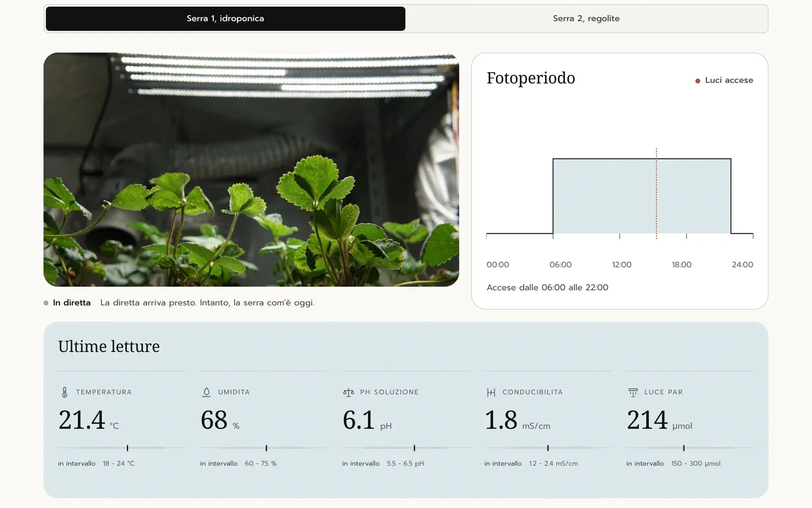Screen dimensions: 812x508
Task: Click the greenhouse strawberry plant image
Action: 251,170
